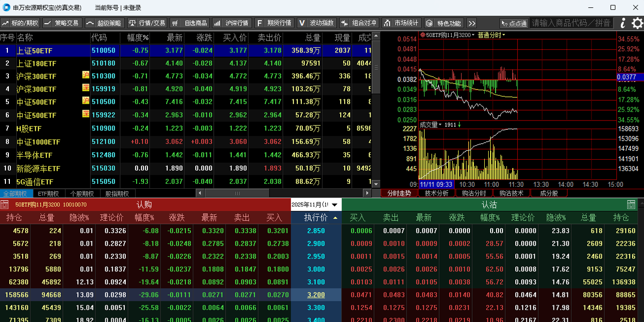Open 标的/期权 toolbar button

point(20,23)
